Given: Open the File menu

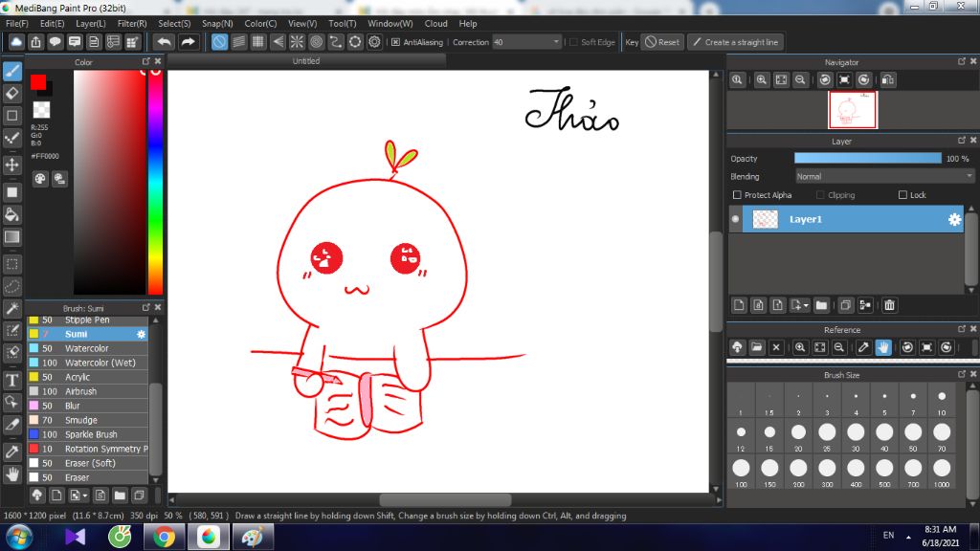Looking at the screenshot, I should point(17,24).
